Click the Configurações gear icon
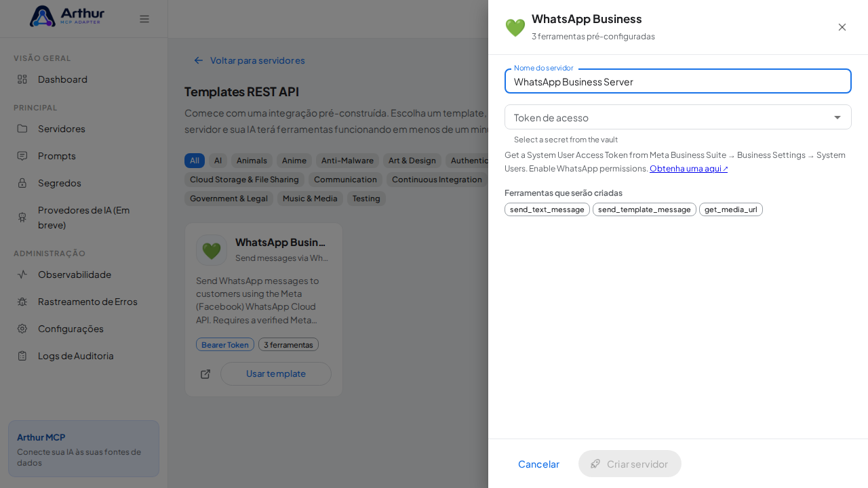Screen dimensions: 868x488 22,329
